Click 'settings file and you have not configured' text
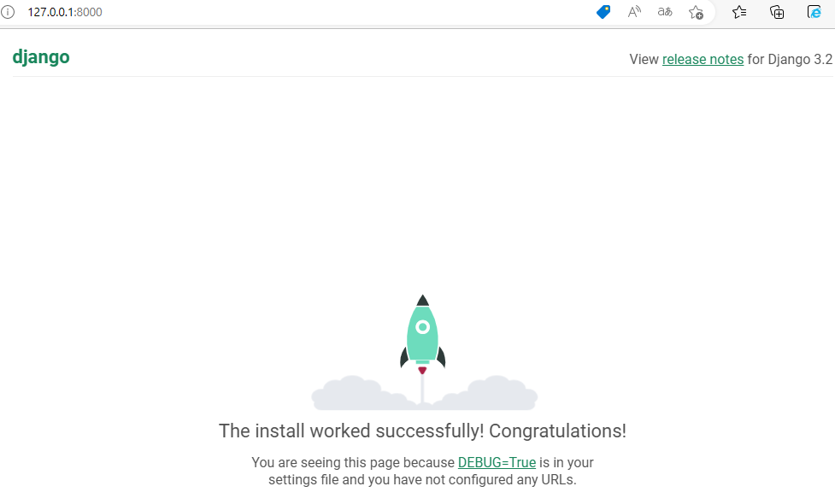 coord(391,479)
